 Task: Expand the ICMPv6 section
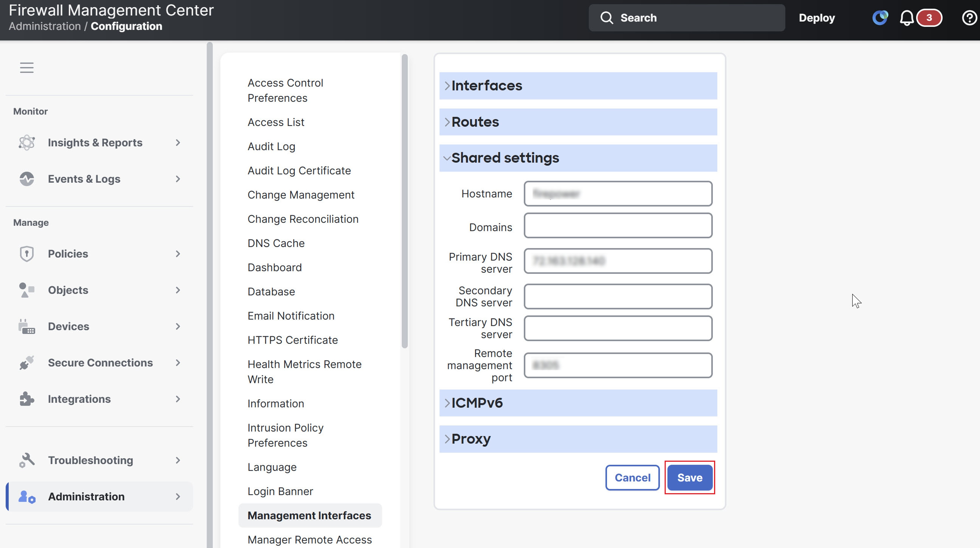pos(477,403)
